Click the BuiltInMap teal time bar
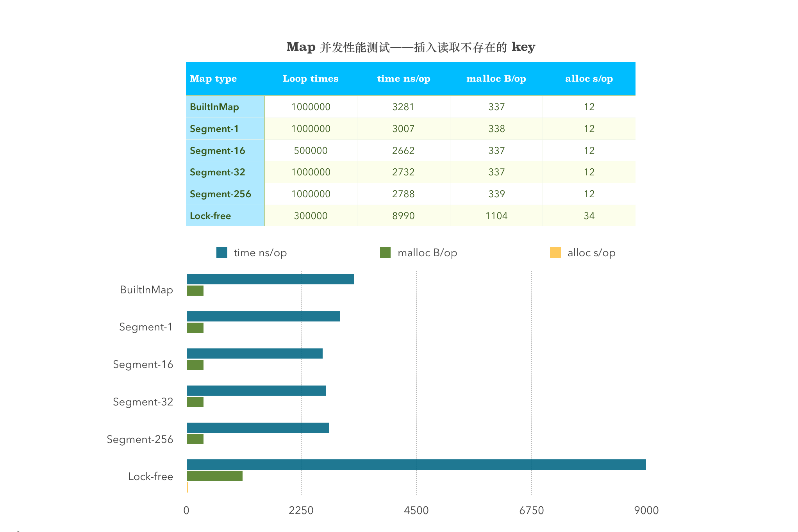The height and width of the screenshot is (532, 798). (270, 279)
